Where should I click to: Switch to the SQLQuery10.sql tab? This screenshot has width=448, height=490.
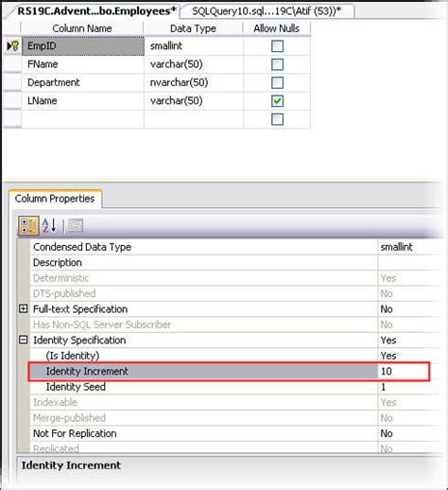pos(267,11)
